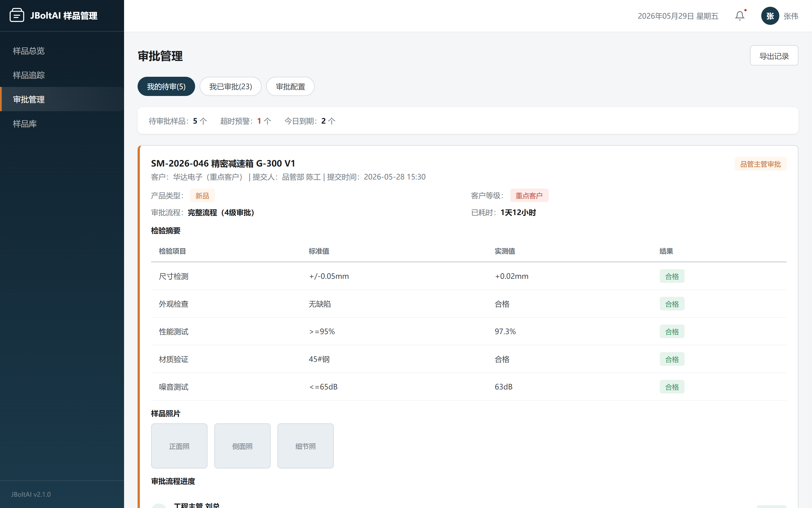Viewport: 812px width, 508px height.
Task: Click the measured value 97.3%
Action: (x=505, y=332)
